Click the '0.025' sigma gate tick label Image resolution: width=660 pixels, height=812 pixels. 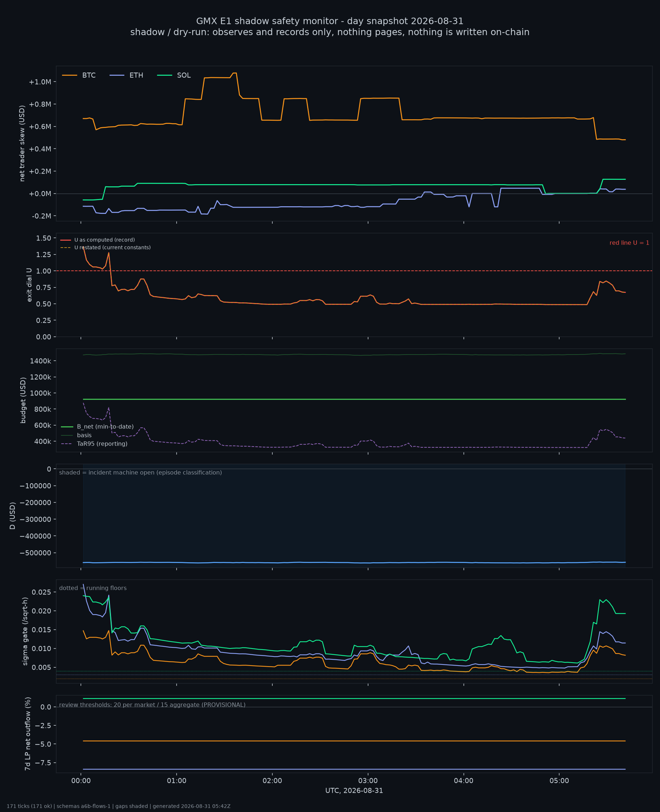point(41,592)
